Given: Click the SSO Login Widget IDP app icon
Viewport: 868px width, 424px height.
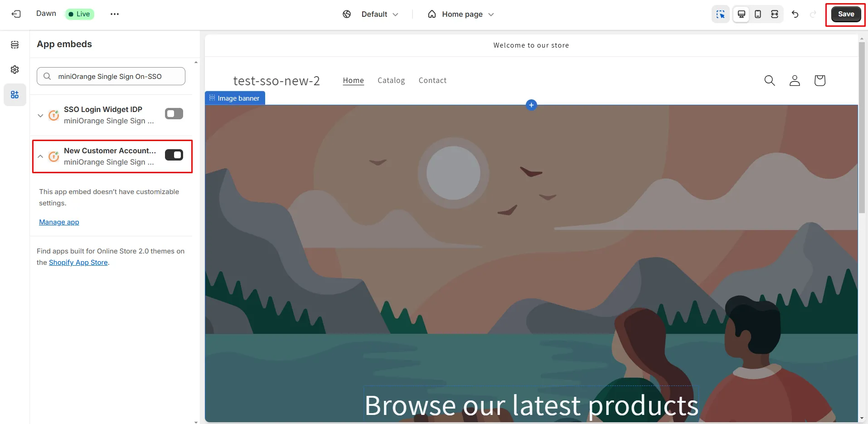Looking at the screenshot, I should click(x=54, y=115).
